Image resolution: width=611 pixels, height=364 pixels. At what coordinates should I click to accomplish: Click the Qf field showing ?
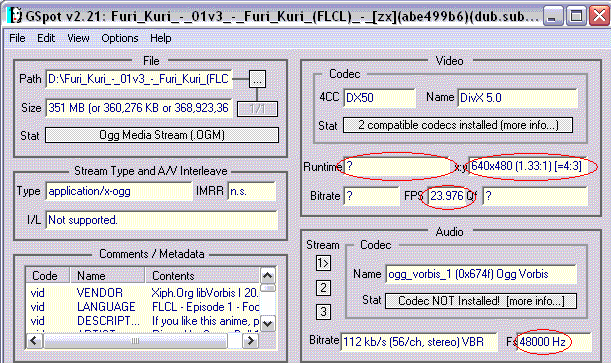pos(535,196)
